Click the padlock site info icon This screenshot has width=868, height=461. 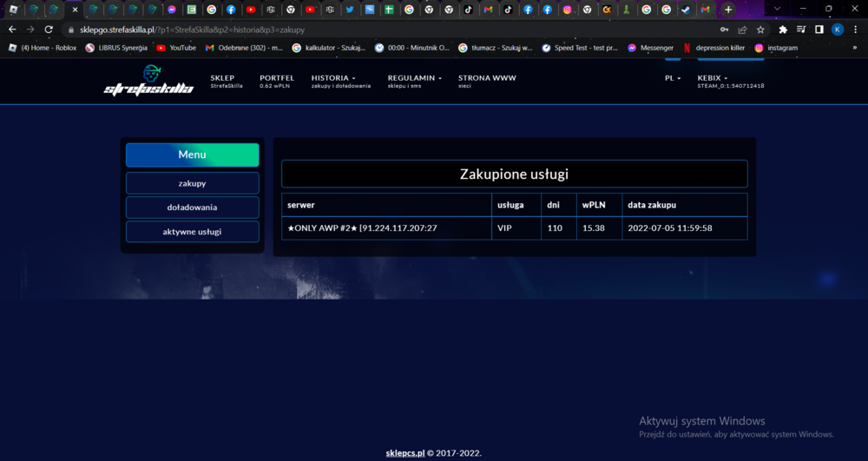[70, 30]
